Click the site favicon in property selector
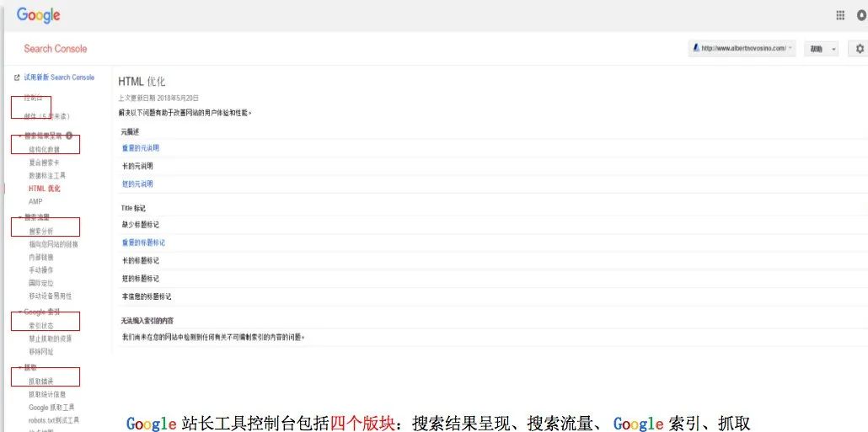This screenshot has height=432, width=868. pyautogui.click(x=696, y=48)
